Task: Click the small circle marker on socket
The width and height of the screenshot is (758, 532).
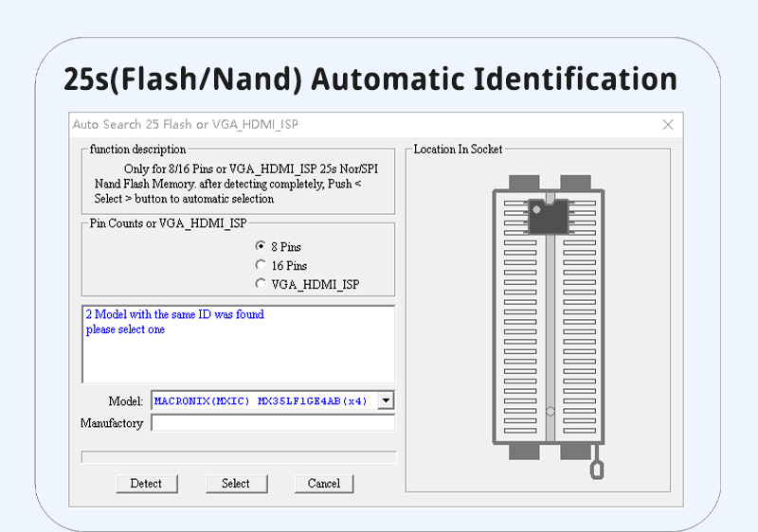Action: pyautogui.click(x=550, y=412)
